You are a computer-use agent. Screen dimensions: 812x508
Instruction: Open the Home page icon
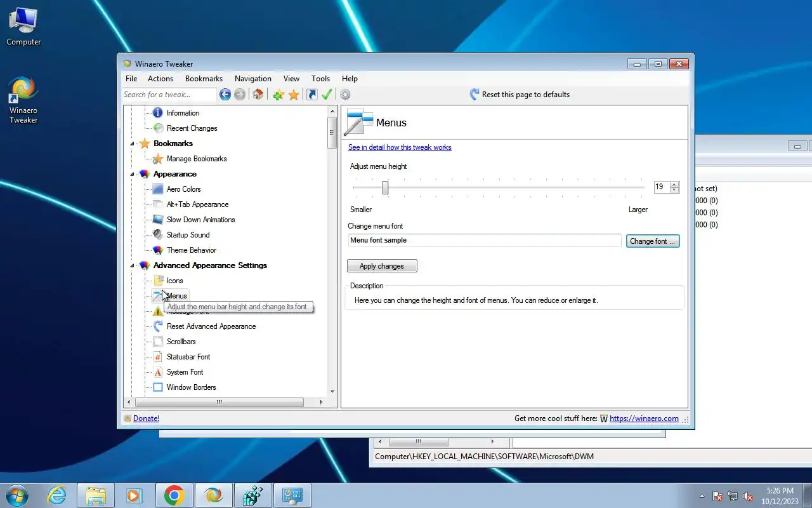[258, 95]
